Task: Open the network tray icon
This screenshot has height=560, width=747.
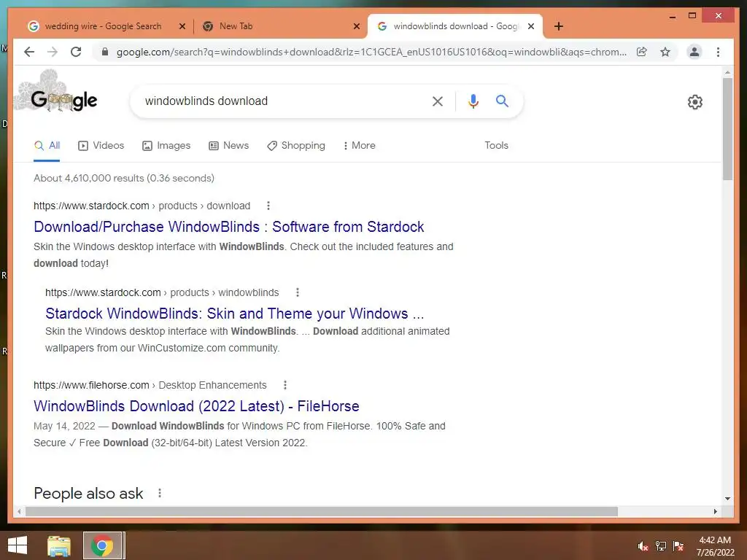Action: 661,546
